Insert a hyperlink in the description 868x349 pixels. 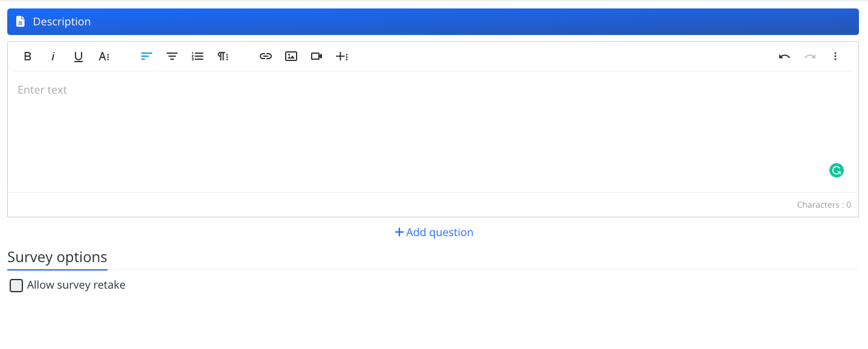(266, 56)
